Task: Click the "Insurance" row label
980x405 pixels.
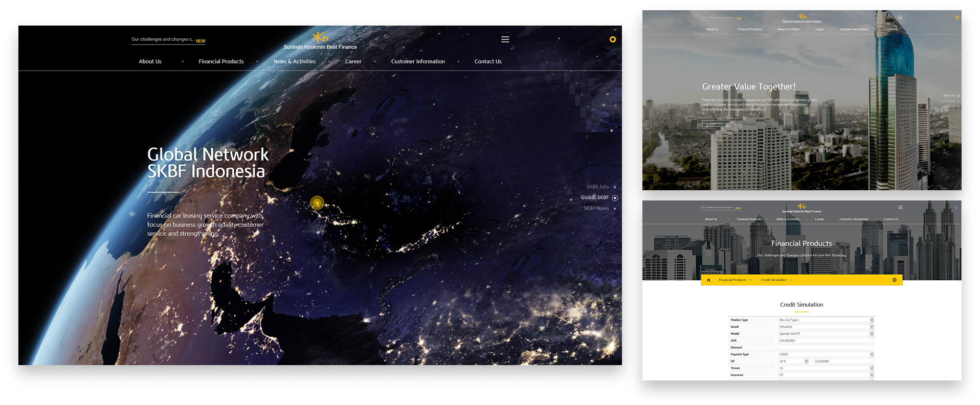Action: 737,375
